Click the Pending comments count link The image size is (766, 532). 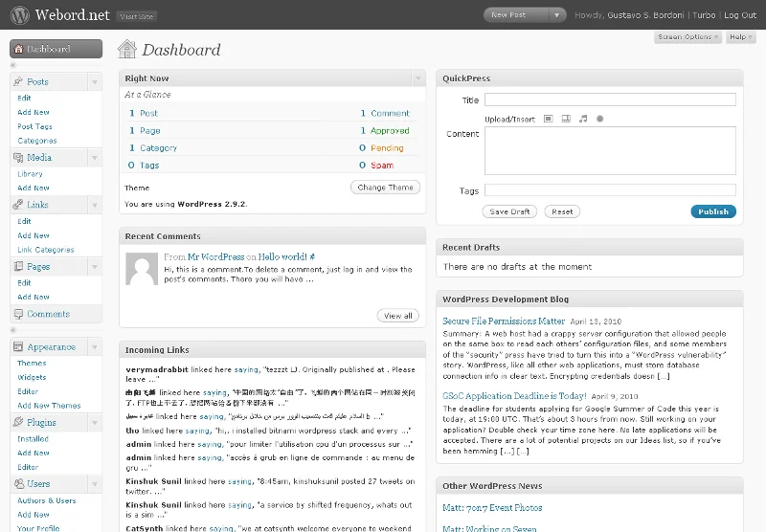coord(387,148)
